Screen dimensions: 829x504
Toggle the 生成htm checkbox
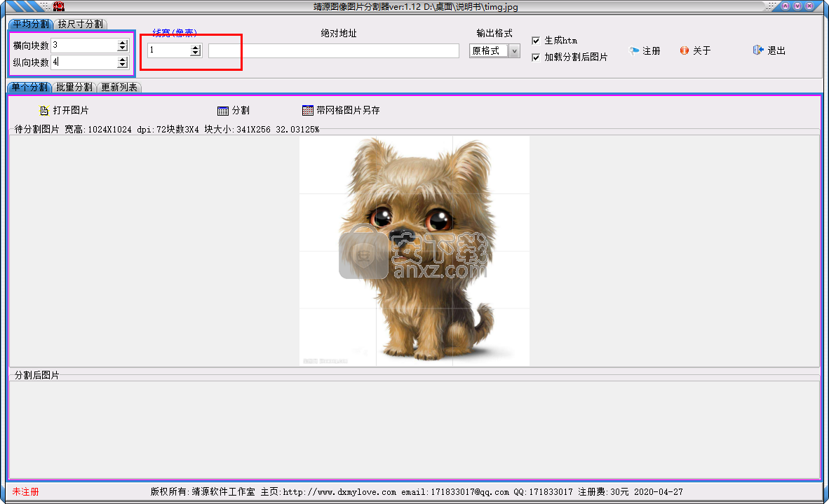pyautogui.click(x=536, y=41)
